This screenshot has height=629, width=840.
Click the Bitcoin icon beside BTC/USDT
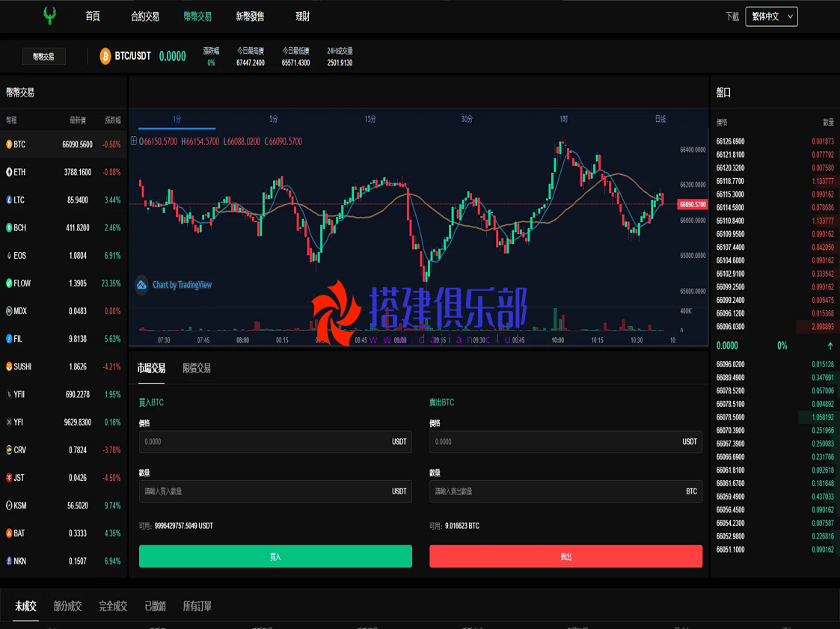[105, 56]
